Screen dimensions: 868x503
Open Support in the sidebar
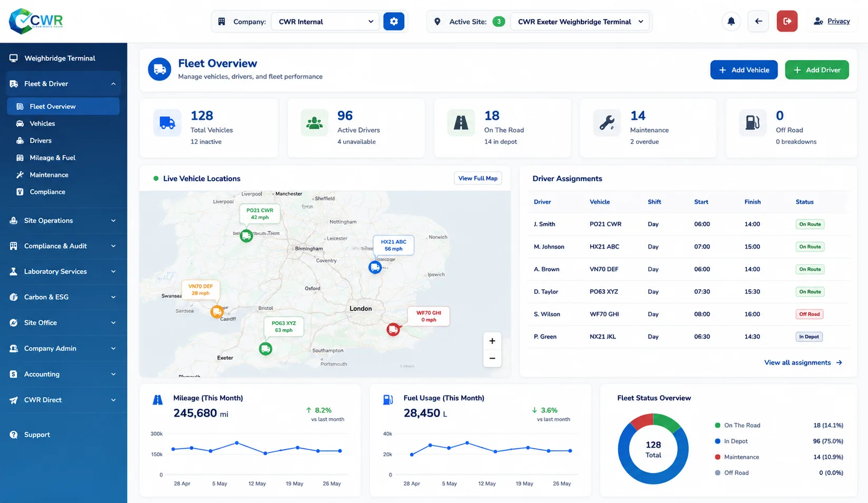[37, 435]
